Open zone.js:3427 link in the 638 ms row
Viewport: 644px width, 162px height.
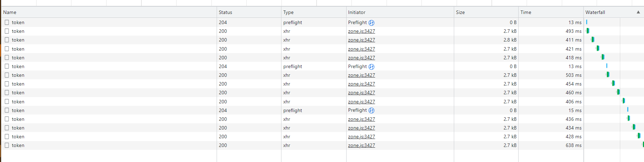[362, 145]
